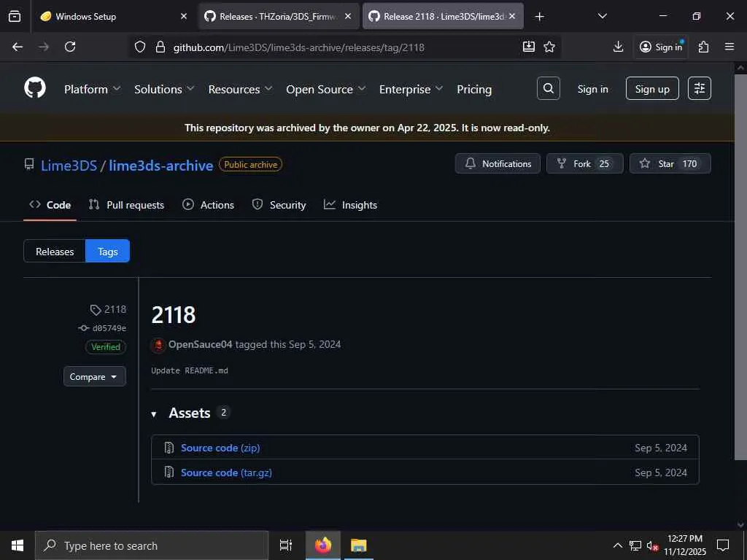Collapse the Assets section triangle
Image resolution: width=747 pixels, height=560 pixels.
coord(154,414)
